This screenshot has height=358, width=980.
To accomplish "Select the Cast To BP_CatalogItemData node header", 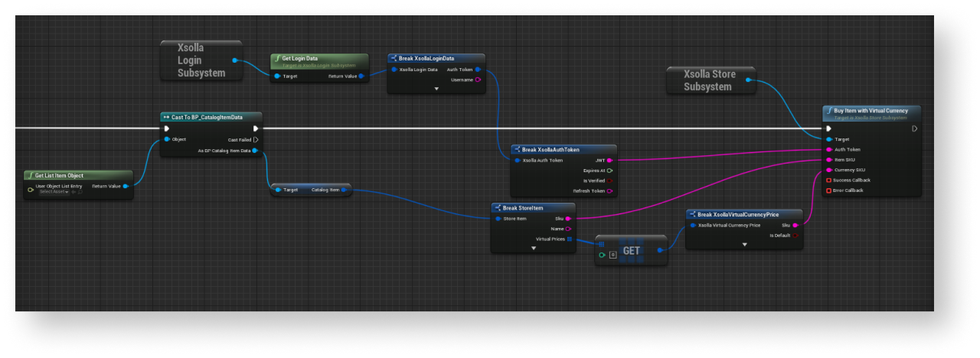I will tap(211, 117).
